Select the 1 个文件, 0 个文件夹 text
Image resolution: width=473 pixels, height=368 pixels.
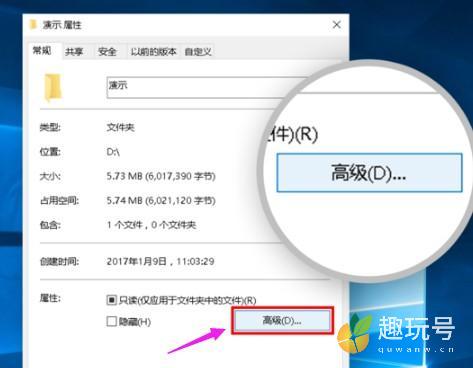[x=151, y=225]
